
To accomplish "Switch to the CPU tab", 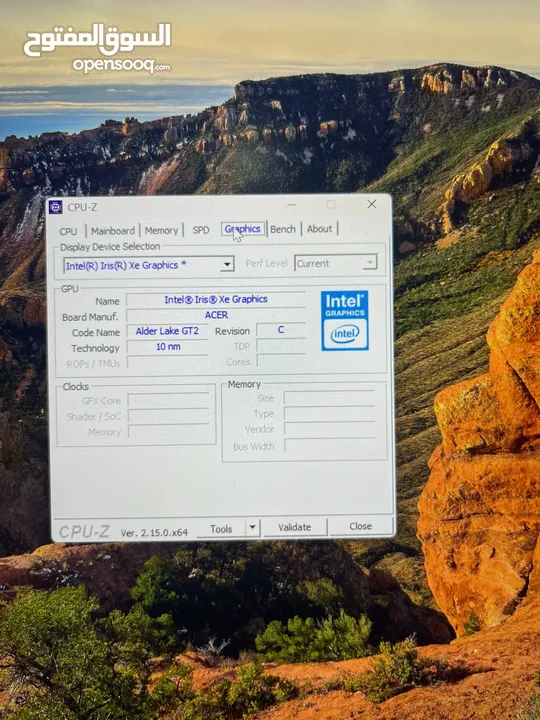I will coord(68,231).
